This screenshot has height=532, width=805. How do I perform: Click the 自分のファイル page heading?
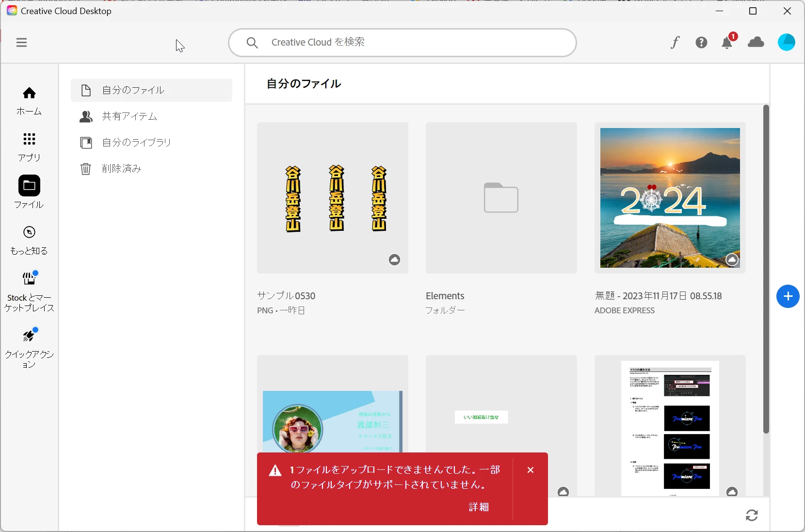[x=304, y=84]
